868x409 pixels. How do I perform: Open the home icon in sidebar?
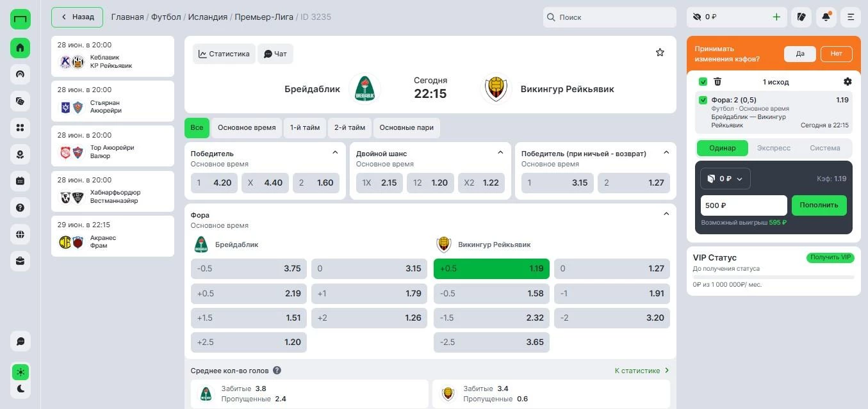pos(20,47)
